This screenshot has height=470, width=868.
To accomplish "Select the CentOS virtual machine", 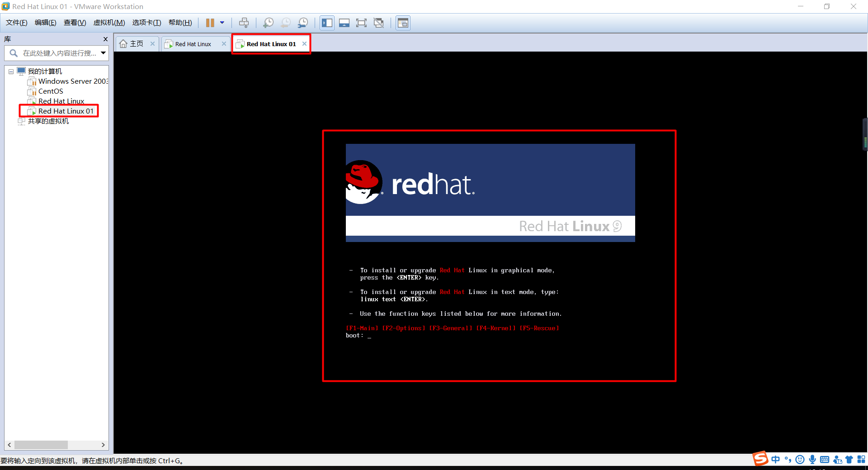I will tap(51, 91).
